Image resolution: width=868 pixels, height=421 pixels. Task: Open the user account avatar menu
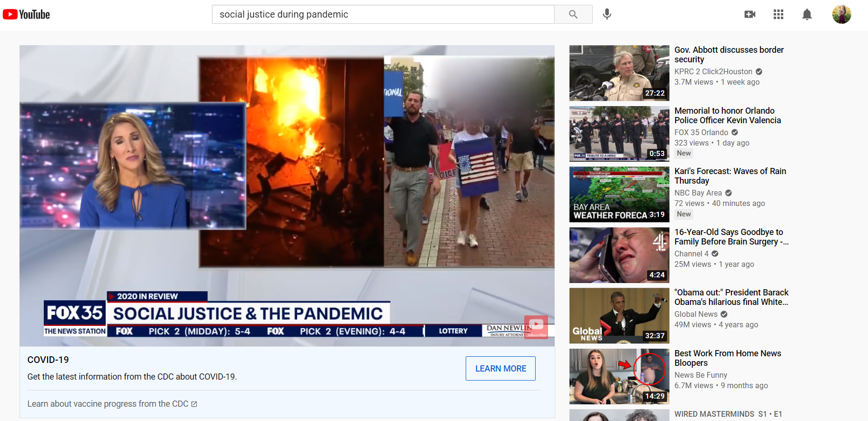841,14
